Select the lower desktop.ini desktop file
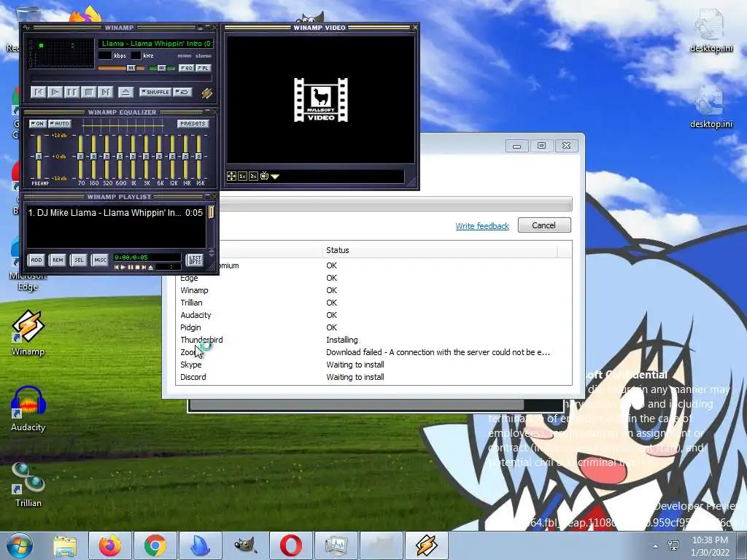 (x=711, y=107)
